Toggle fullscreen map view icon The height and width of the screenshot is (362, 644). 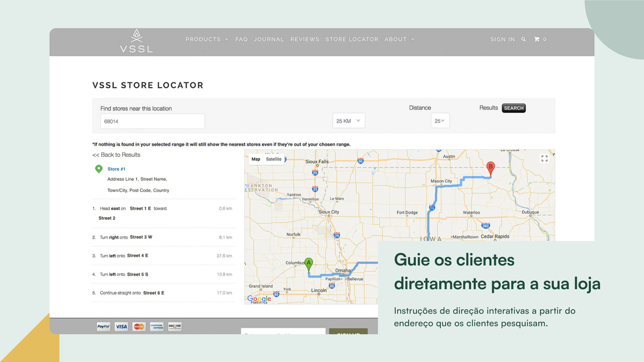coord(544,158)
